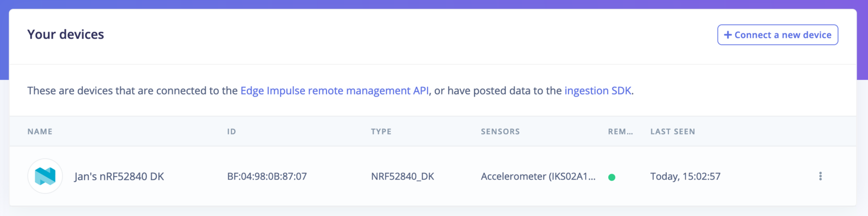The width and height of the screenshot is (868, 216).
Task: Click the SENSORS column header
Action: tap(500, 131)
